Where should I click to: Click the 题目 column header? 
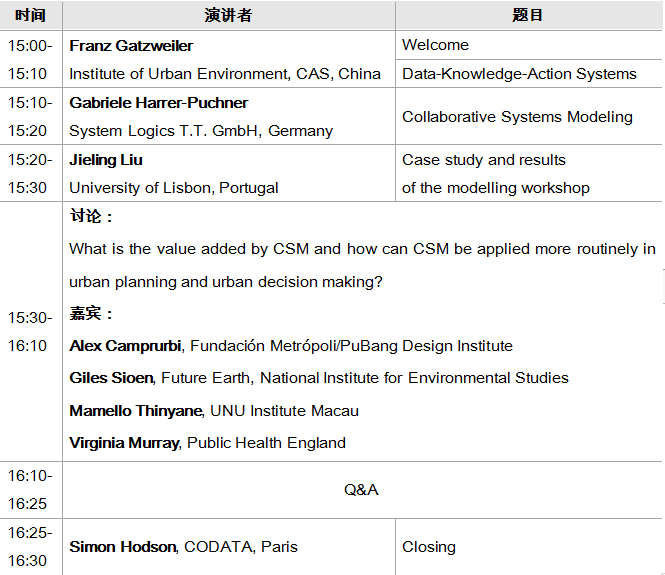point(527,15)
